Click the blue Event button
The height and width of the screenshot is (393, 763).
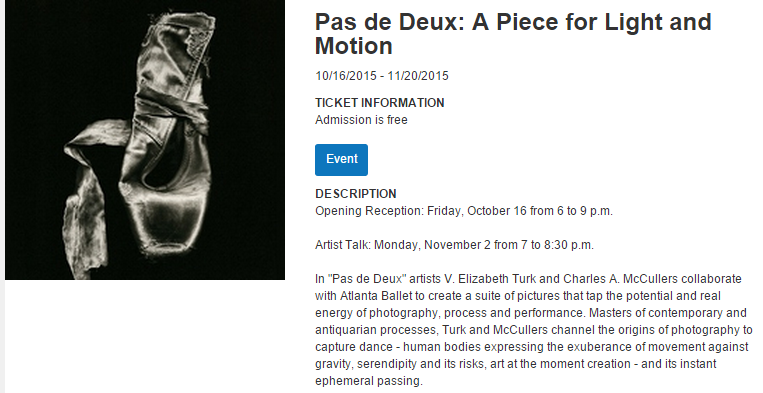tap(341, 160)
